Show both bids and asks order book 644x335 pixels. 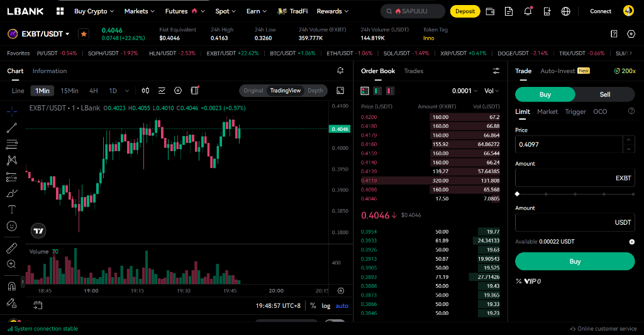[x=365, y=91]
